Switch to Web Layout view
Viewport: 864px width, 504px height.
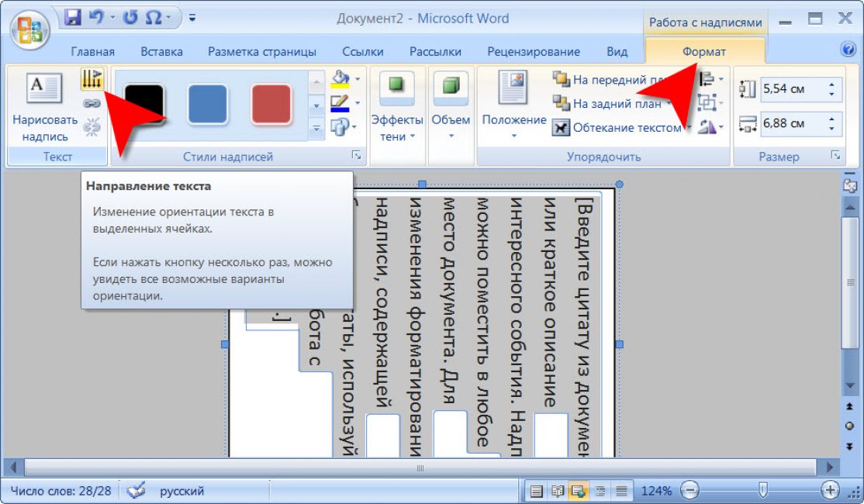(579, 491)
